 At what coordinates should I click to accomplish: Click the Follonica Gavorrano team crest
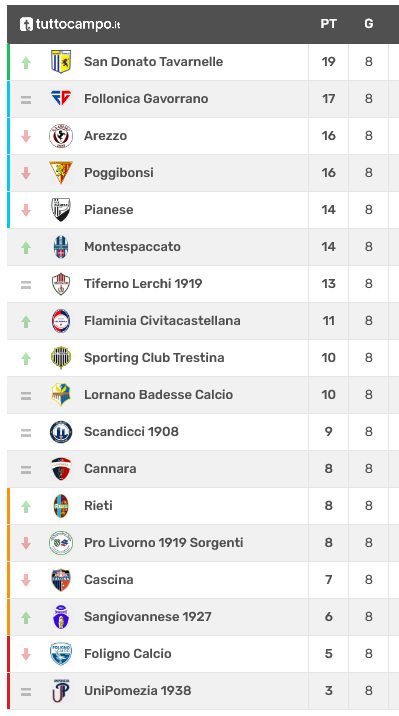coord(61,98)
